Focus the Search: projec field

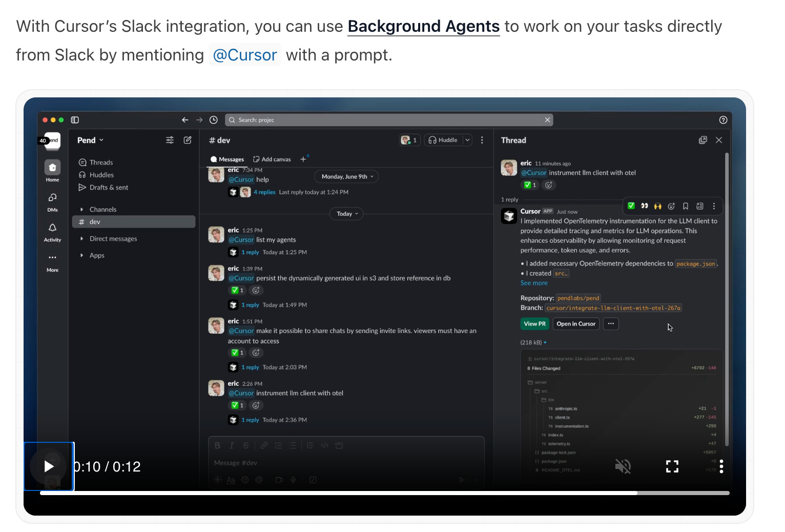point(389,120)
